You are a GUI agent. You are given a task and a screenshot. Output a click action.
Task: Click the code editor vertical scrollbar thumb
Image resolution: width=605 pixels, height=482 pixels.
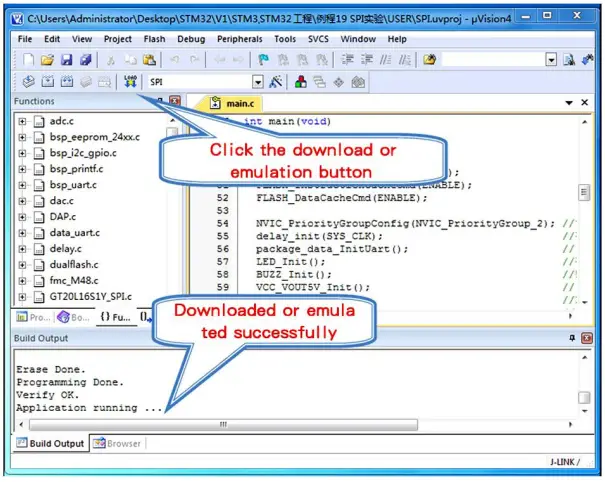point(584,193)
